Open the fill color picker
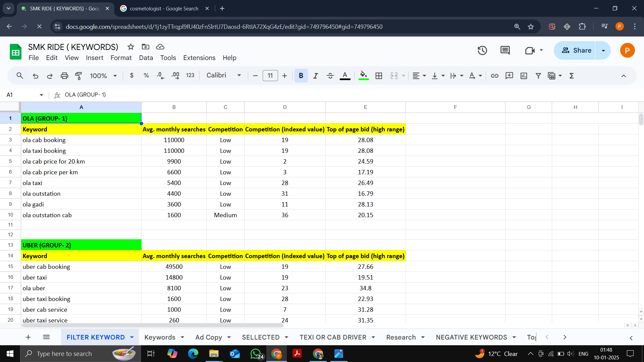644x362 pixels. [364, 76]
